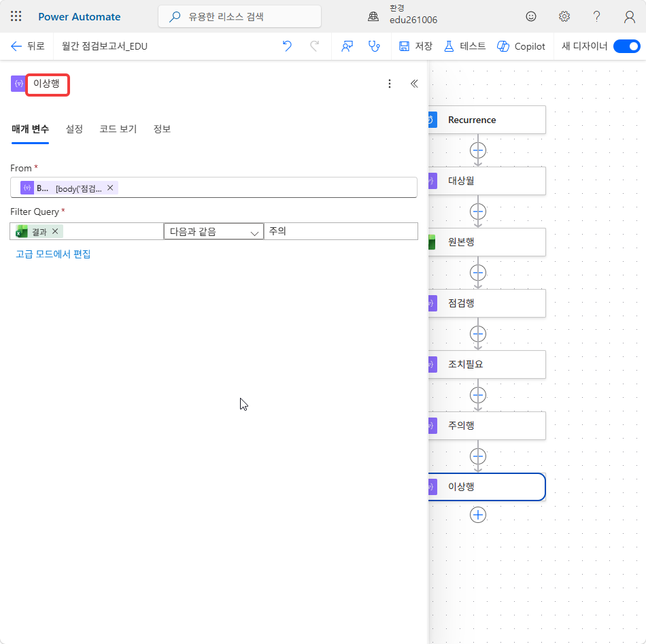Toggle the 새 디자이너 switch
The height and width of the screenshot is (644, 646).
click(626, 46)
